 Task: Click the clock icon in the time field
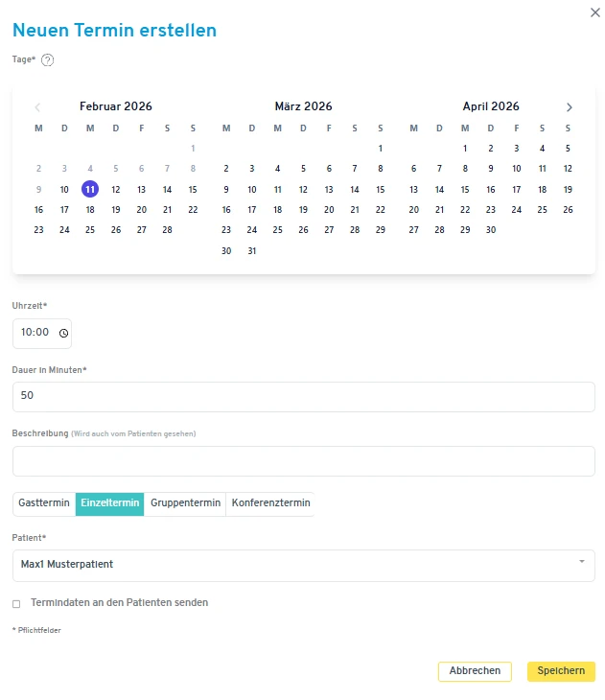(63, 333)
